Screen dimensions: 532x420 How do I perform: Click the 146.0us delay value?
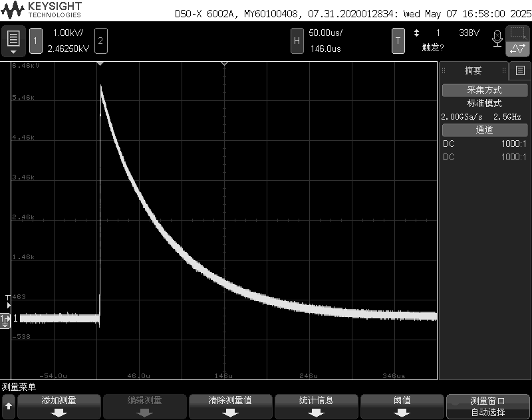[325, 49]
